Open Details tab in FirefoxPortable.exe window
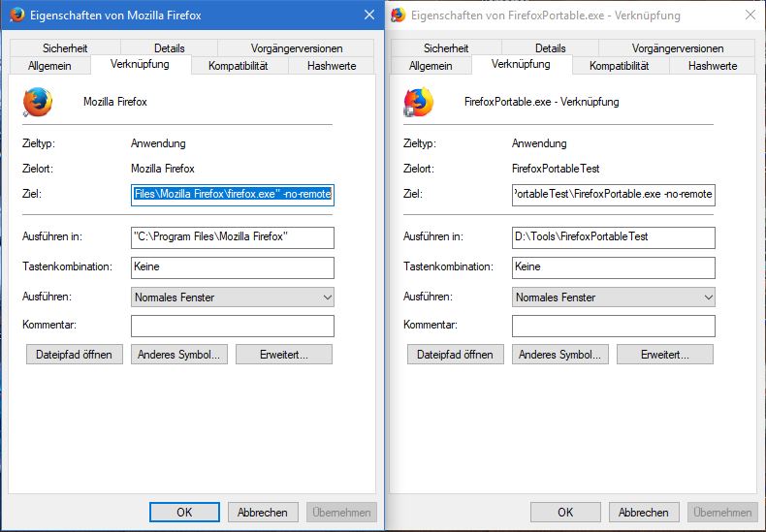766x532 pixels. 550,47
